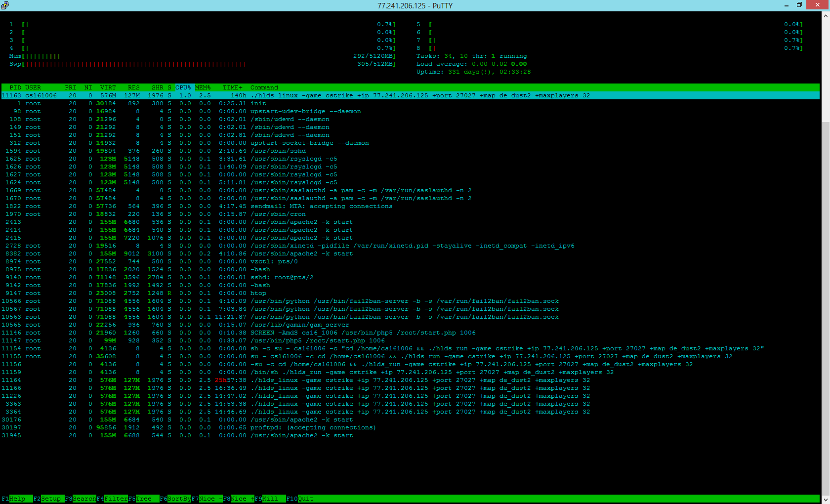The image size is (830, 504).
Task: Select /usr/lib/gamin/gam_server row
Action: pos(410,325)
